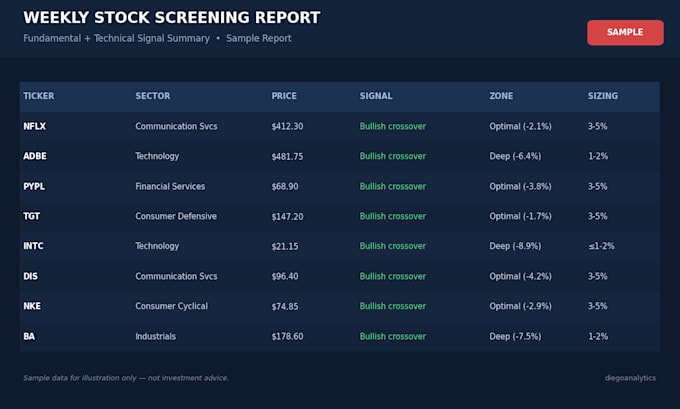The height and width of the screenshot is (409, 680).
Task: Select the TGT ticker cell
Action: click(32, 216)
